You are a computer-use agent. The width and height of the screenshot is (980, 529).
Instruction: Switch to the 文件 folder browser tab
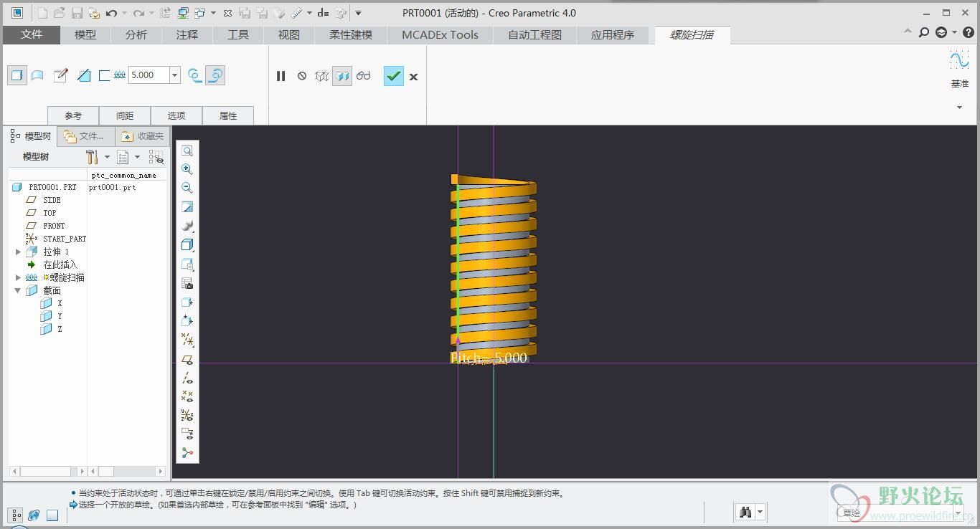pyautogui.click(x=86, y=136)
